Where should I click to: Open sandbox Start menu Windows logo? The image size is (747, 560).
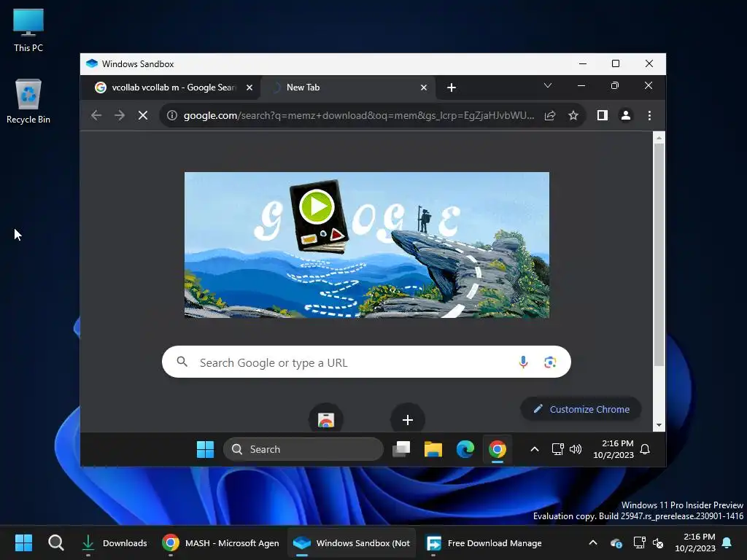[205, 449]
